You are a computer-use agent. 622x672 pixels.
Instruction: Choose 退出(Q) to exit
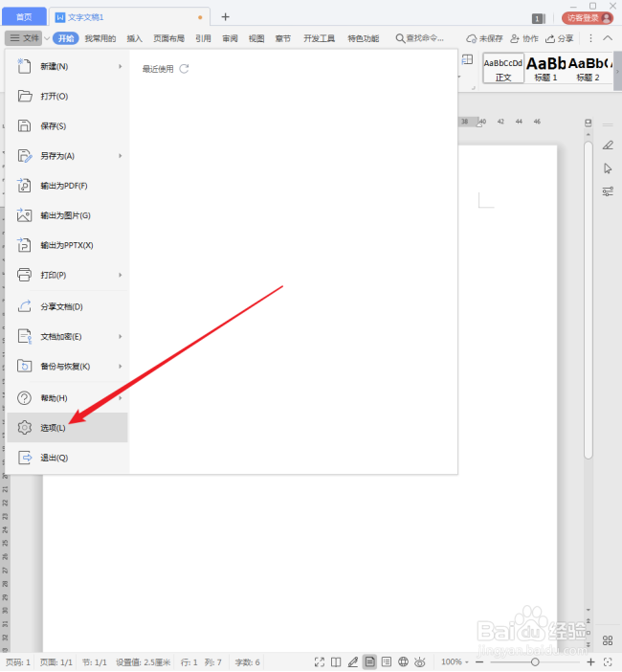click(67, 458)
